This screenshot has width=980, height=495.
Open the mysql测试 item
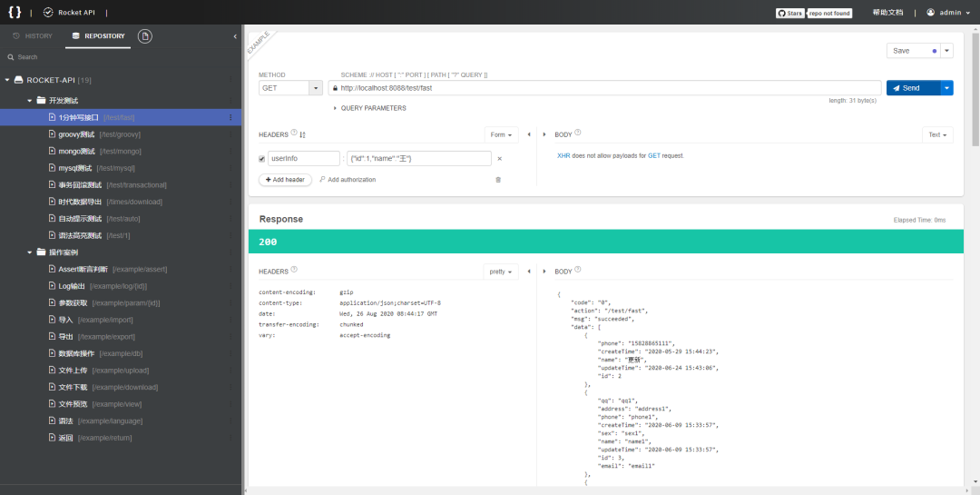click(121, 168)
